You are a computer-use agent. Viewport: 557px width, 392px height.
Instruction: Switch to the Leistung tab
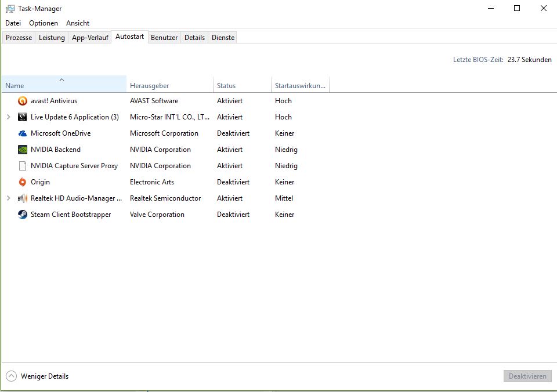pyautogui.click(x=52, y=38)
